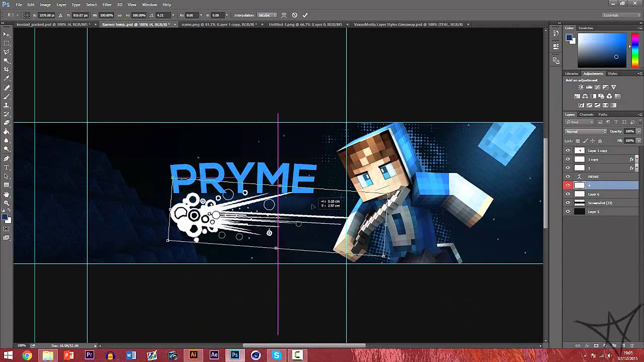Open Google Chrome from the taskbar
The image size is (644, 362).
27,355
